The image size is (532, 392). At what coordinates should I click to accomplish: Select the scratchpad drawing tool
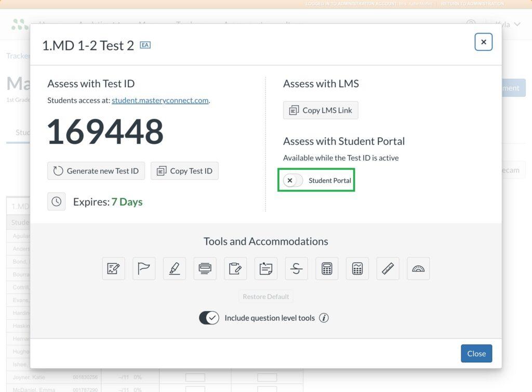pos(113,268)
